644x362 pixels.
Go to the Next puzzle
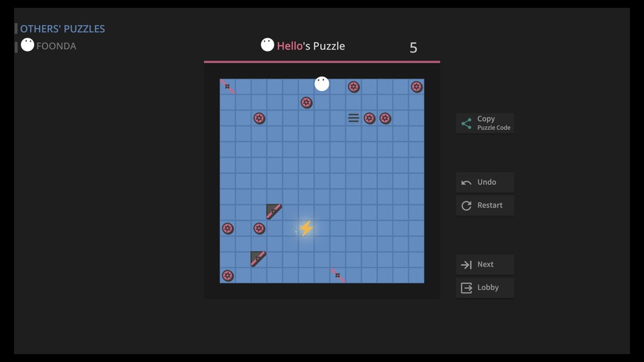coord(485,265)
